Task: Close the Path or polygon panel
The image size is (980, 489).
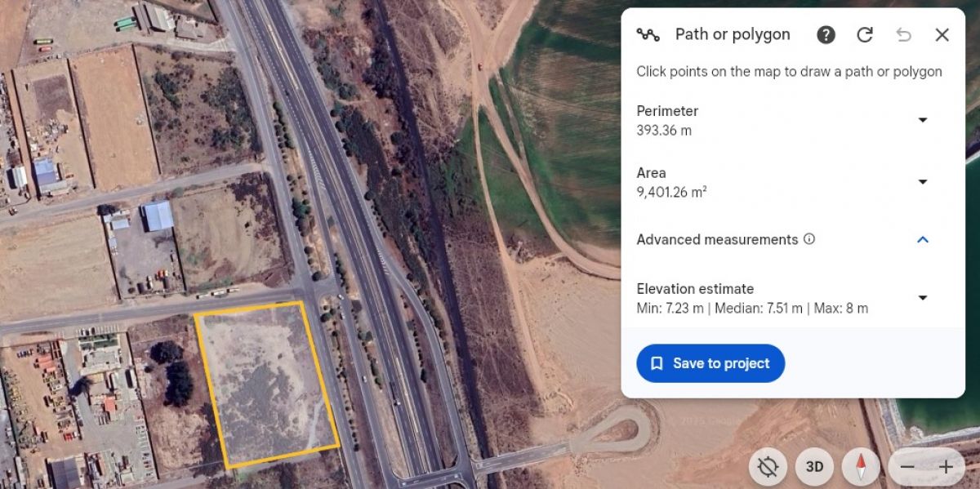Action: click(942, 34)
